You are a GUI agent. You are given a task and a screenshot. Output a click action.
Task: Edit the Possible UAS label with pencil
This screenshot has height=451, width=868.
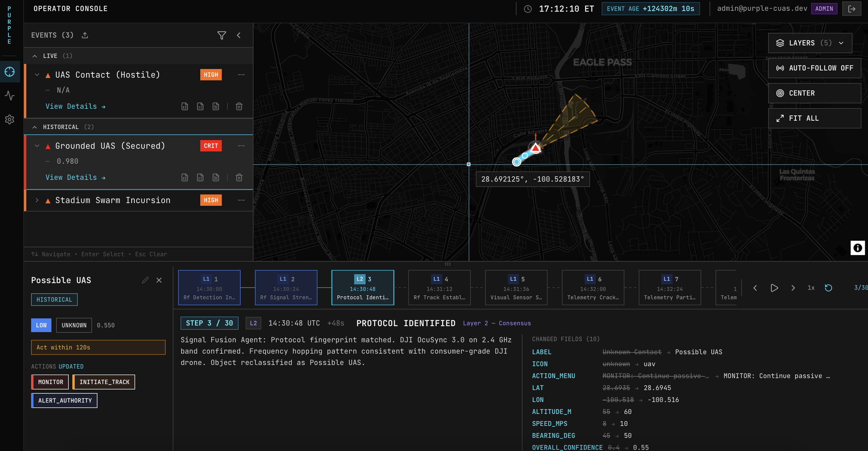pyautogui.click(x=145, y=280)
